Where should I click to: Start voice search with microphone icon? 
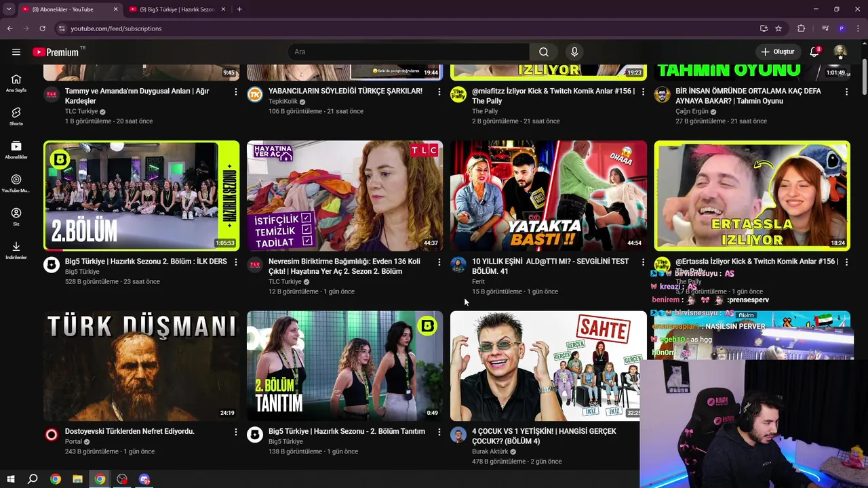[574, 52]
